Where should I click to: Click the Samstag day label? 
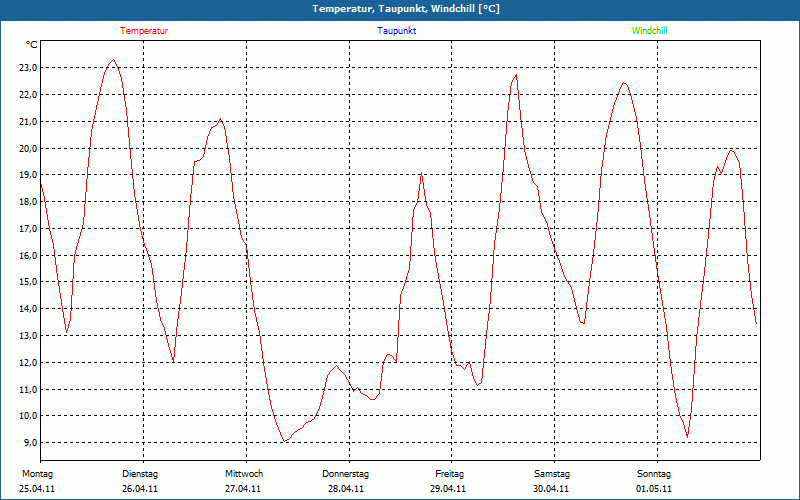[552, 474]
